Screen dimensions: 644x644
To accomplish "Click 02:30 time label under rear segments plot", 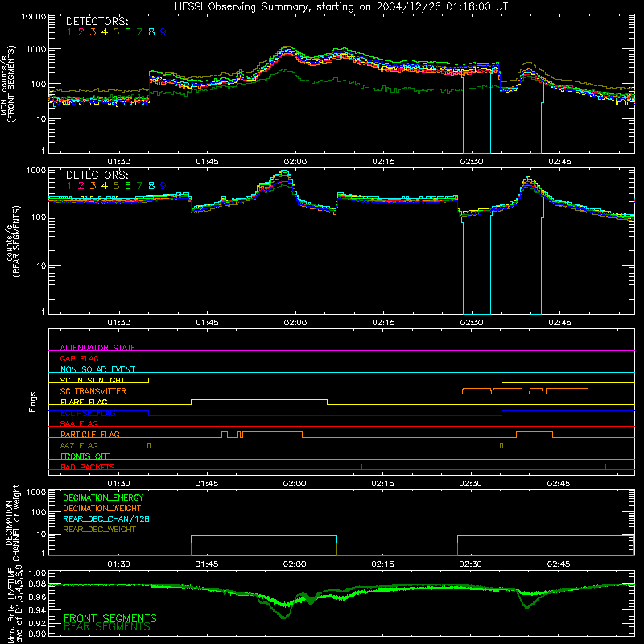I will 472,323.
